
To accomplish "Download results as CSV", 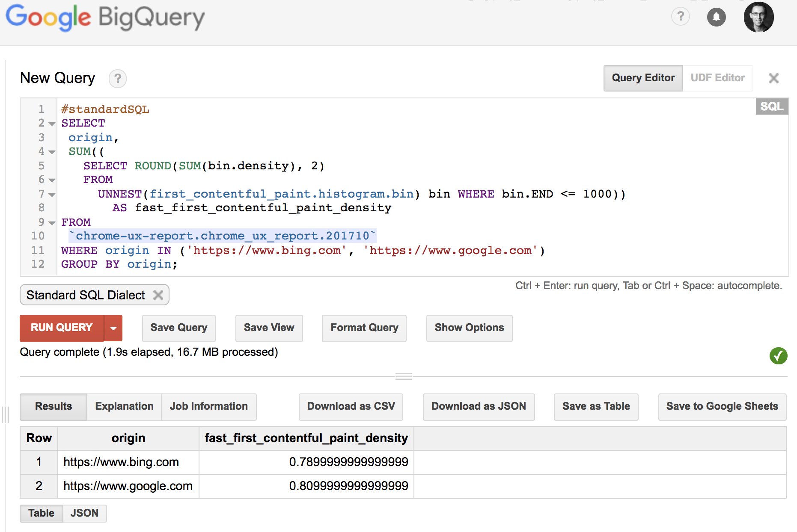I will click(351, 407).
